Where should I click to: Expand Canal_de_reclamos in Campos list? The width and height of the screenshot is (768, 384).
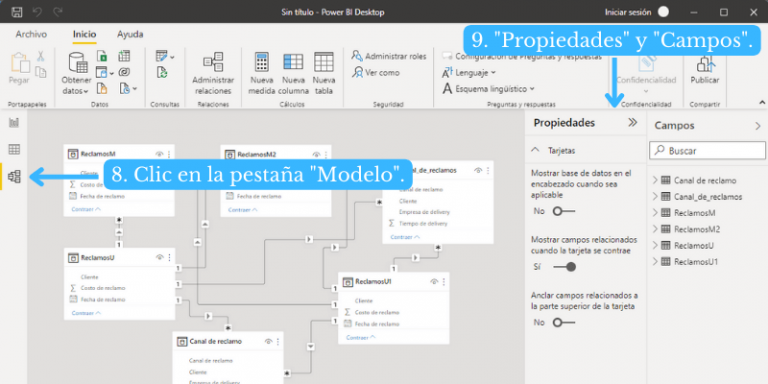pos(655,196)
